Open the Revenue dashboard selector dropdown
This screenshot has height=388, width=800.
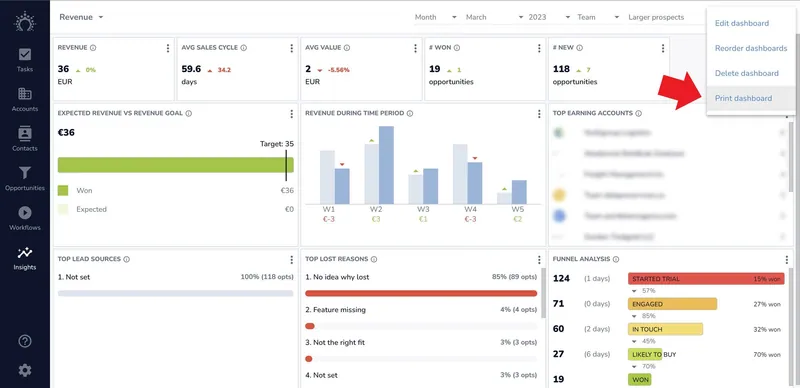tap(81, 17)
